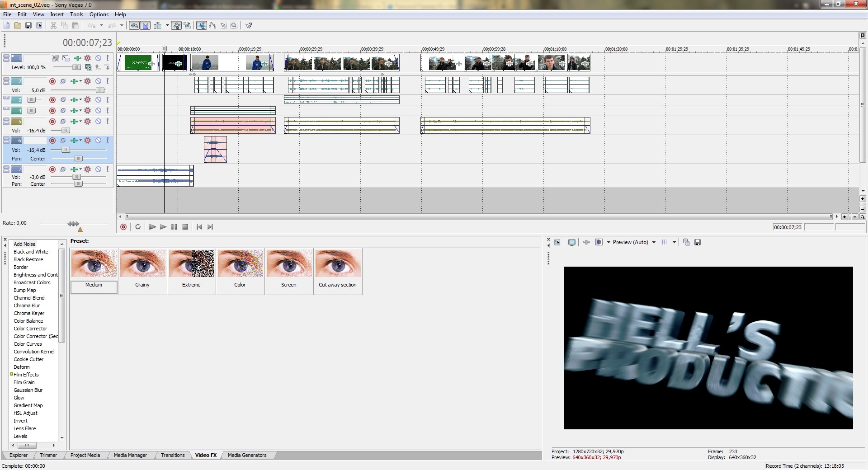Open the Preview (Auto) quality dropdown
The width and height of the screenshot is (868, 470).
click(654, 242)
